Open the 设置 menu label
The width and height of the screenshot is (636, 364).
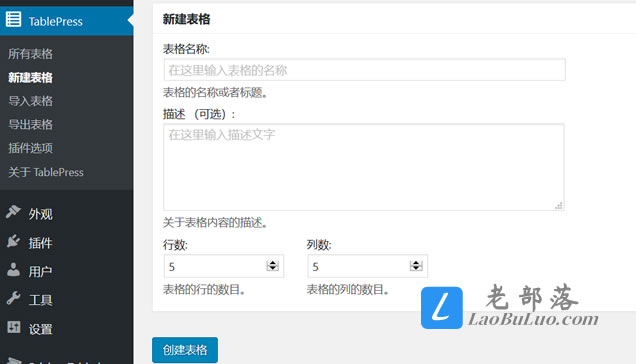tap(41, 329)
